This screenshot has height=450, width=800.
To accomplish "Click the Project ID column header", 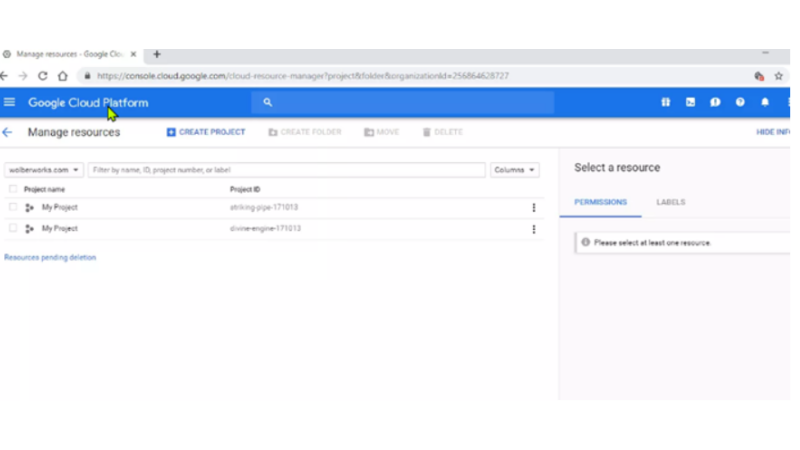I will [245, 190].
